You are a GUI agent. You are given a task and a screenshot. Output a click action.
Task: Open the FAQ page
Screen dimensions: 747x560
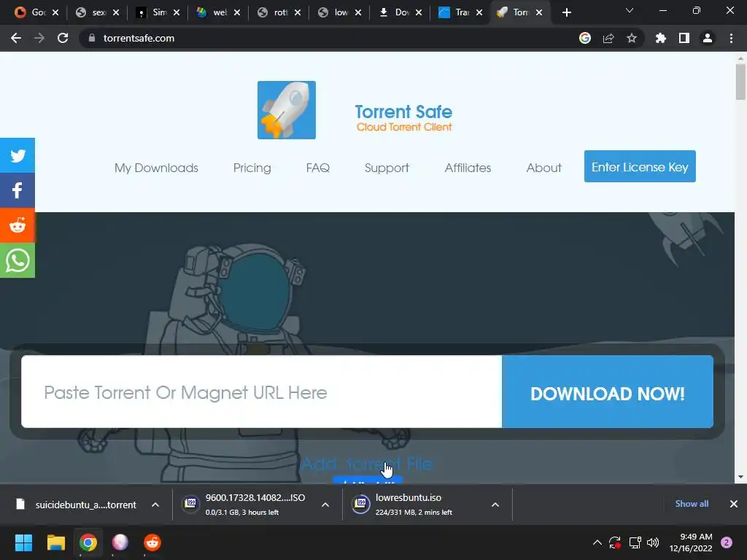point(318,168)
